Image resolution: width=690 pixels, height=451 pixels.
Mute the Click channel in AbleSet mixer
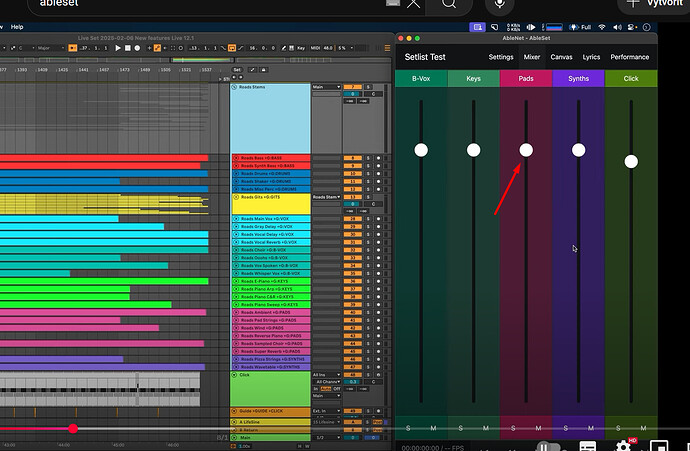pyautogui.click(x=643, y=428)
